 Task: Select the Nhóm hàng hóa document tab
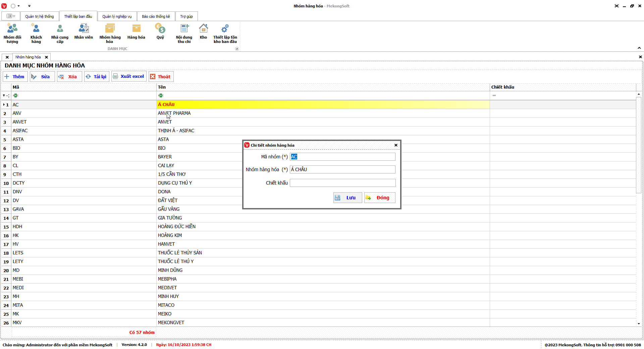(x=28, y=57)
